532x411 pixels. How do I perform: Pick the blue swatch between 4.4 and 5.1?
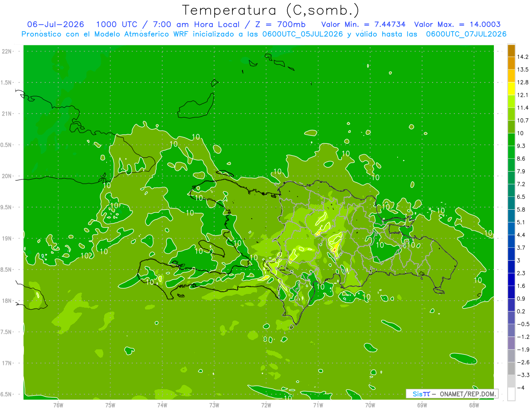tap(512, 228)
